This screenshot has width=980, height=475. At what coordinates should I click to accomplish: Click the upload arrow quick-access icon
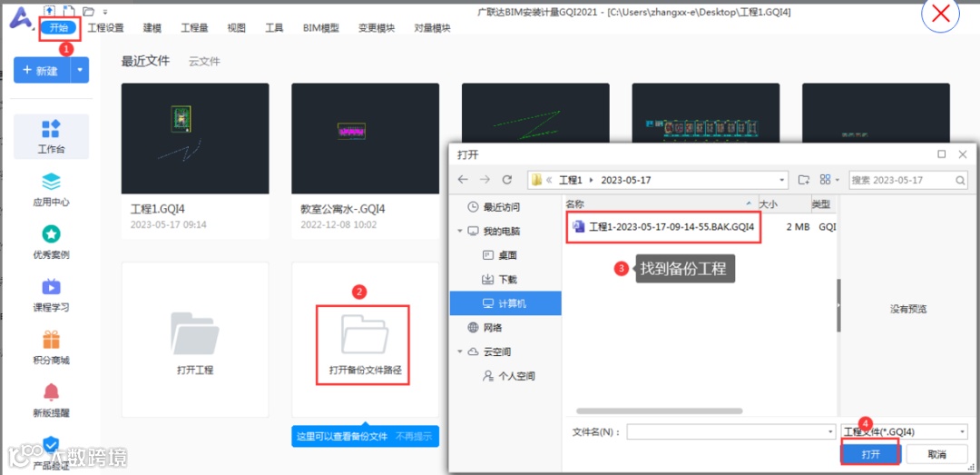click(x=51, y=11)
